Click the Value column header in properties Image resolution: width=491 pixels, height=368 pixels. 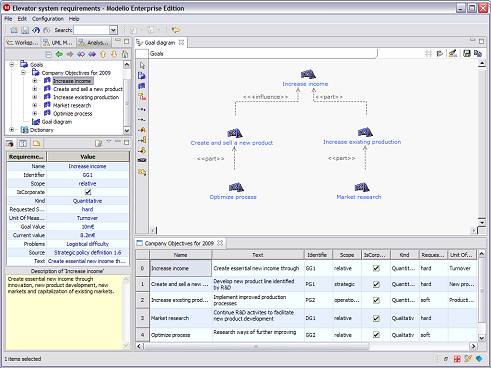(88, 157)
